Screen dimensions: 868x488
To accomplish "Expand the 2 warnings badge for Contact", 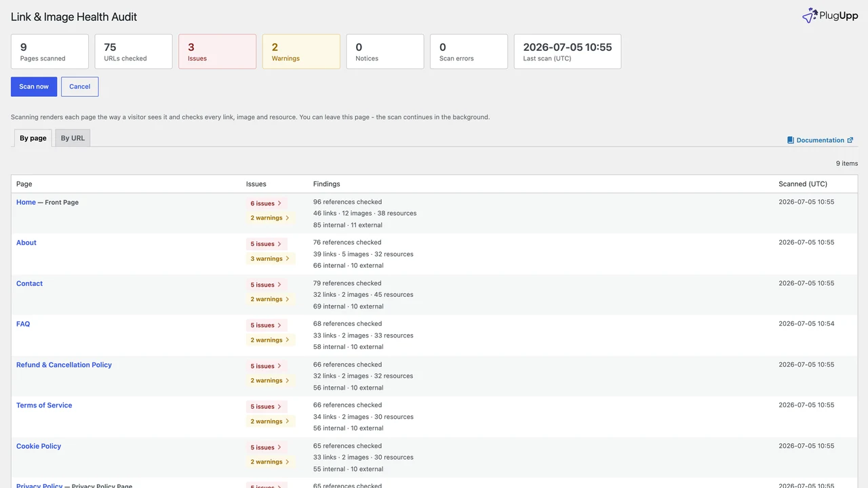I will point(271,300).
